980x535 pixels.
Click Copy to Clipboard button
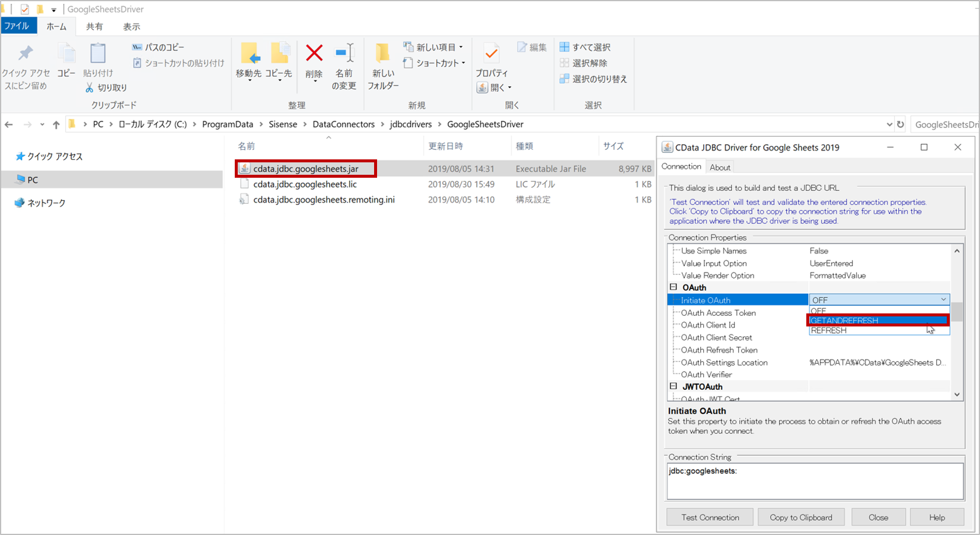(801, 517)
